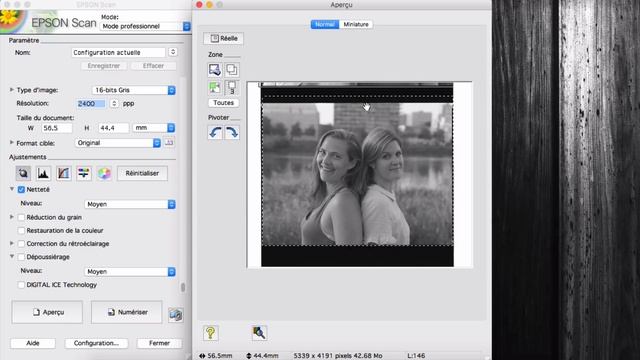Click the target size lock icon
Image resolution: width=640 pixels, height=360 pixels.
pyautogui.click(x=169, y=143)
